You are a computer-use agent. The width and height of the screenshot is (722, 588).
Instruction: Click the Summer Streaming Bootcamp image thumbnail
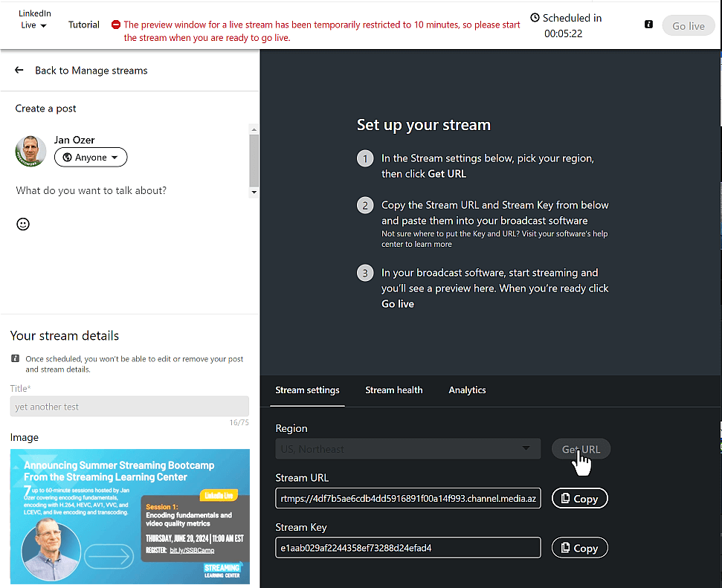coord(130,516)
